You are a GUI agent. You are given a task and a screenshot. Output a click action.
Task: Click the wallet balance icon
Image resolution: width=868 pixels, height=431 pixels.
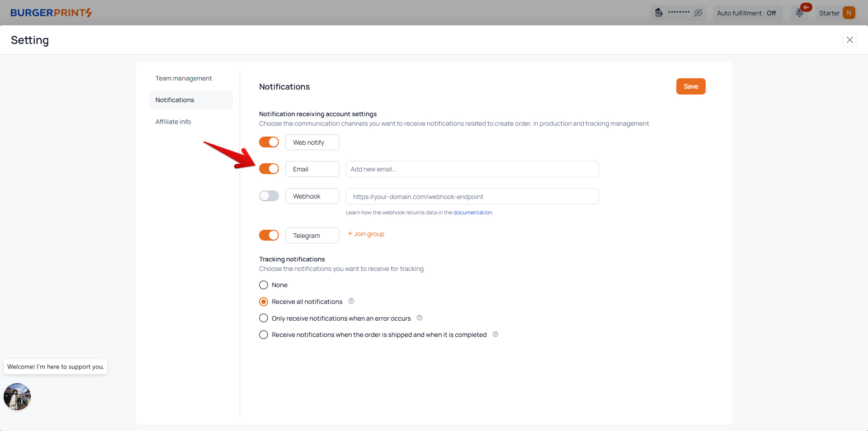click(659, 13)
